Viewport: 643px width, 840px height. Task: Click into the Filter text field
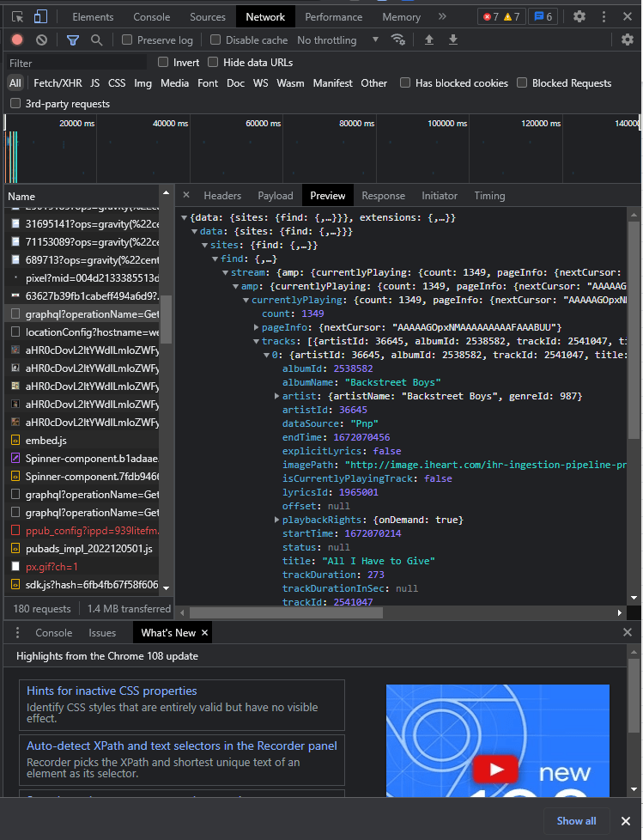pyautogui.click(x=76, y=63)
